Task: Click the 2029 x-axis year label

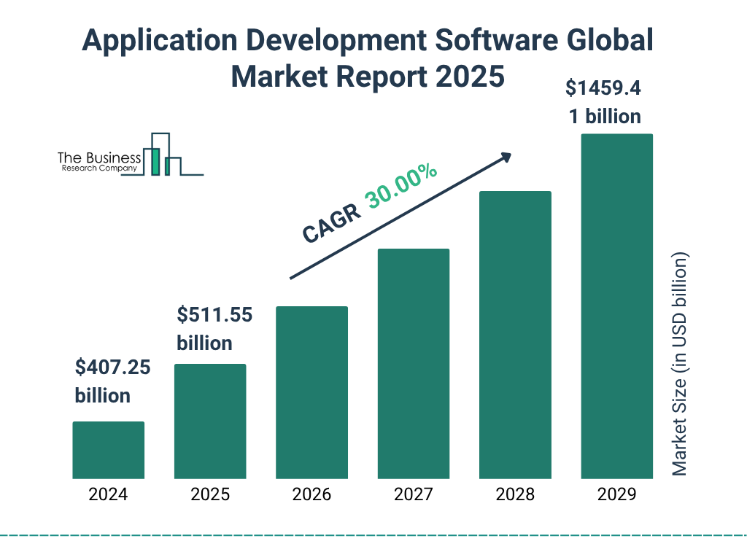Action: [616, 494]
